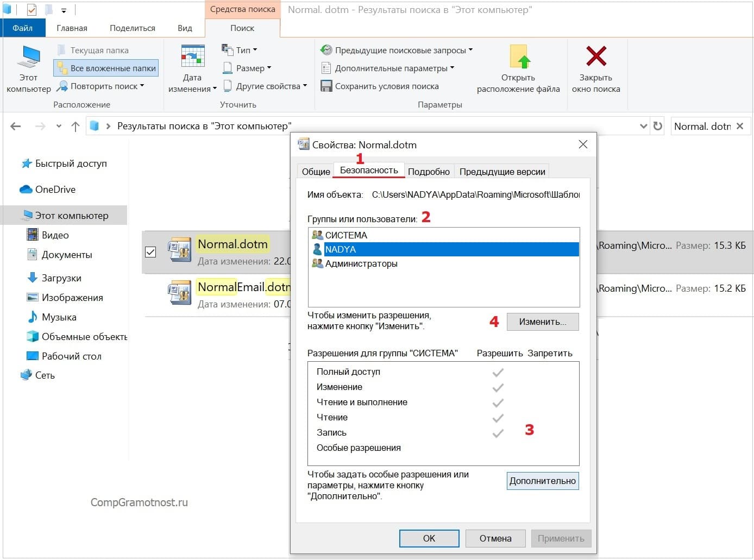This screenshot has height=560, width=754.
Task: Click the Дополнительно button
Action: [x=542, y=481]
